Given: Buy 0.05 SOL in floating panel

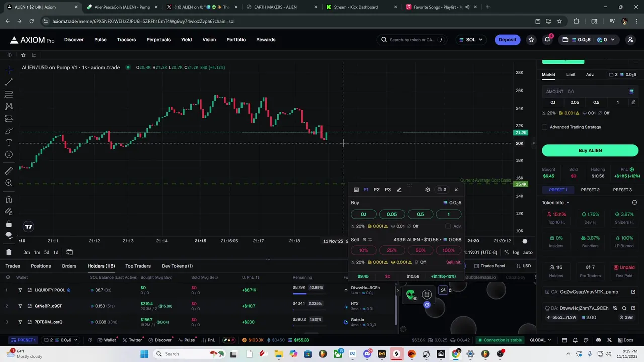Looking at the screenshot, I should click(x=392, y=214).
